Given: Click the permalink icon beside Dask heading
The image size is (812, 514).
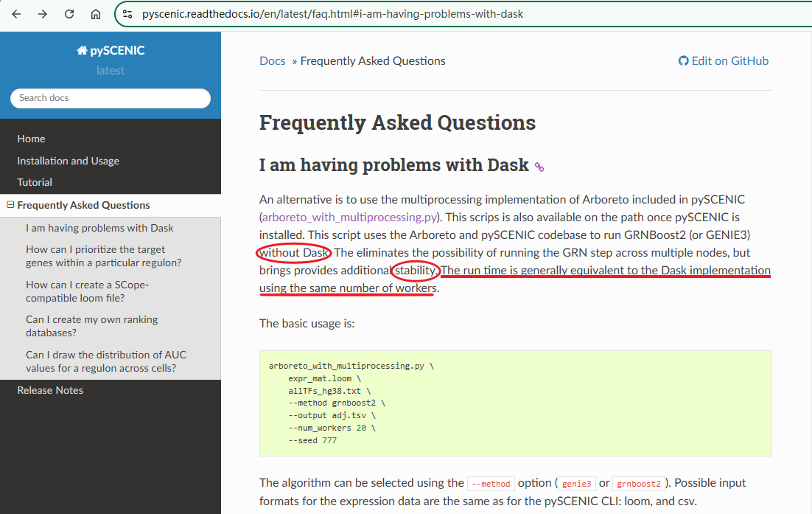Looking at the screenshot, I should click(x=539, y=167).
